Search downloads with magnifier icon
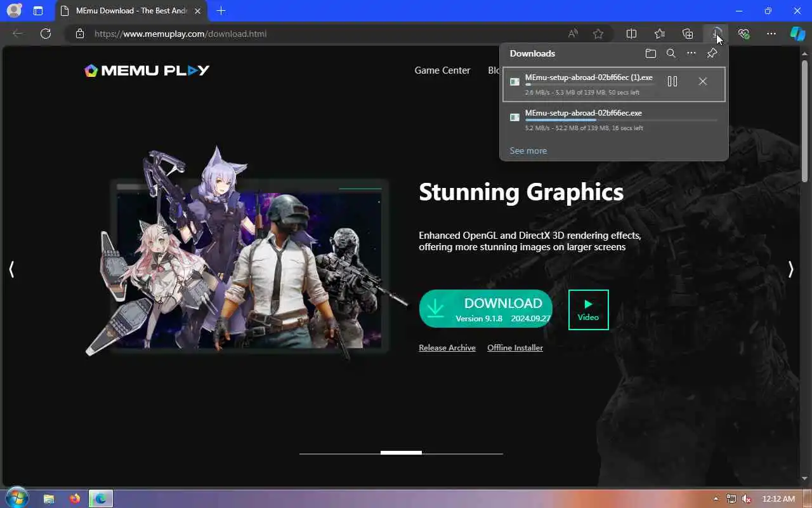The image size is (812, 508). [x=671, y=53]
